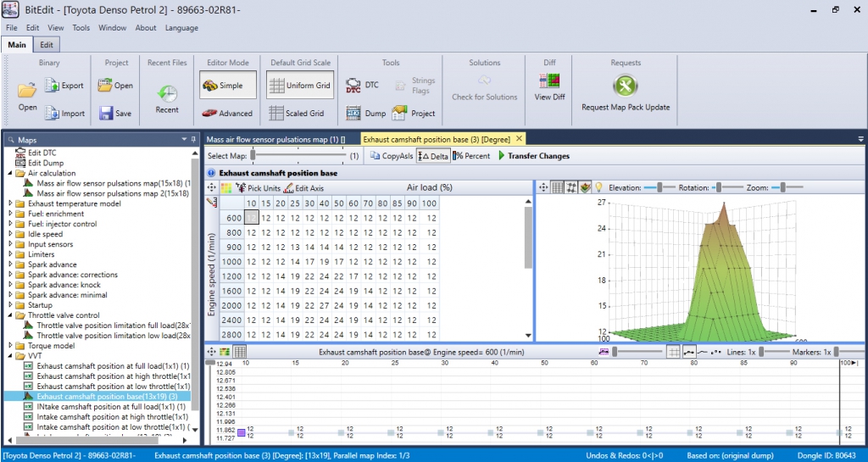This screenshot has height=462, width=868.
Task: Open Edit Dump in Maps tree
Action: [x=39, y=163]
